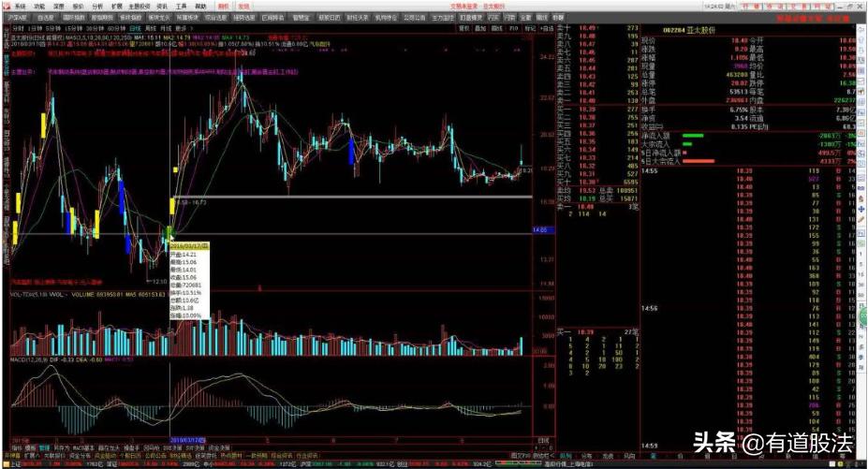Open the 功能 menu
868x469 pixels.
point(39,7)
